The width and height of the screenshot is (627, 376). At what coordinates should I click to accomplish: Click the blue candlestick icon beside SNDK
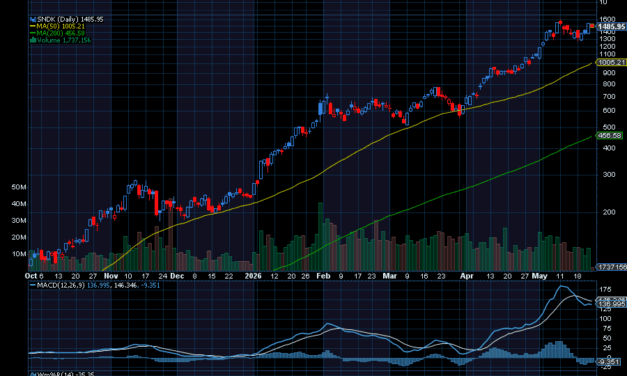pos(33,19)
